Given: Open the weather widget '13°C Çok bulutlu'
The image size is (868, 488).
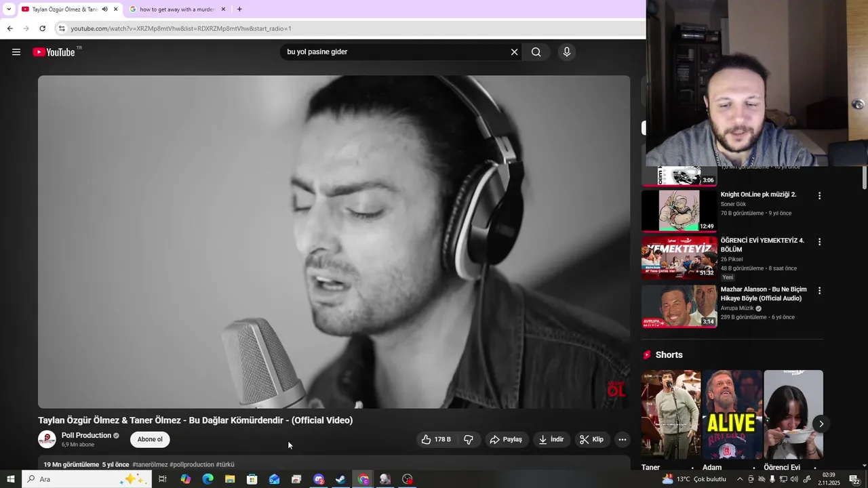Looking at the screenshot, I should 694,479.
